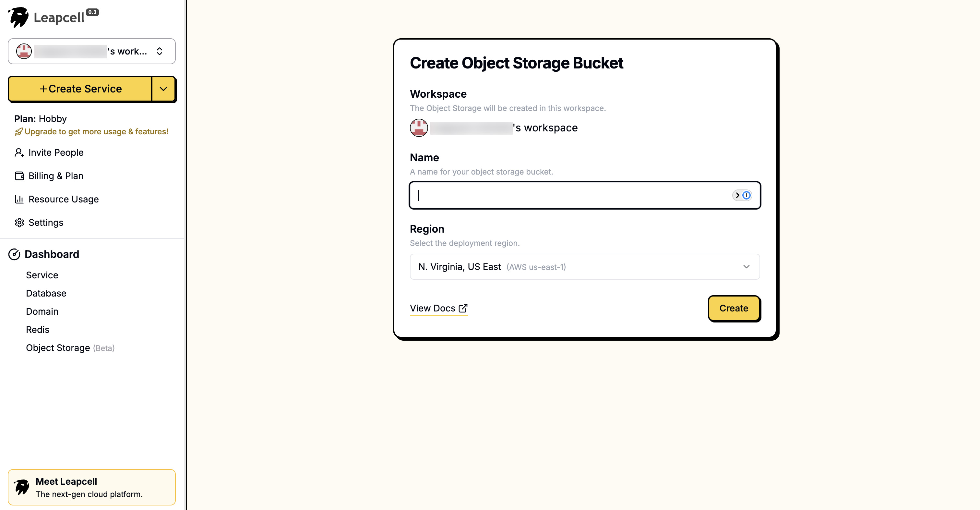Open Settings via the gear icon

pyautogui.click(x=19, y=223)
